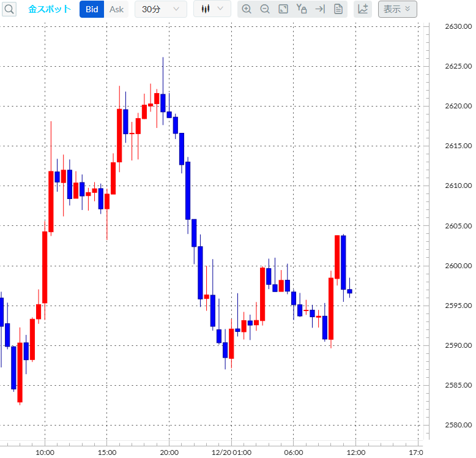Toggle the Y-axis lock icon
Viewport: 476px width, 458px height.
tap(302, 9)
